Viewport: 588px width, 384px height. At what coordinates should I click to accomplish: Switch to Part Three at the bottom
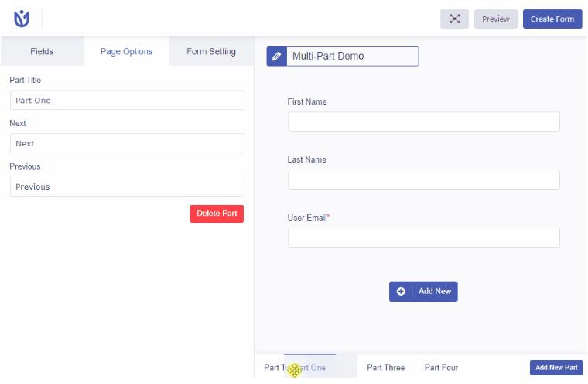point(385,368)
